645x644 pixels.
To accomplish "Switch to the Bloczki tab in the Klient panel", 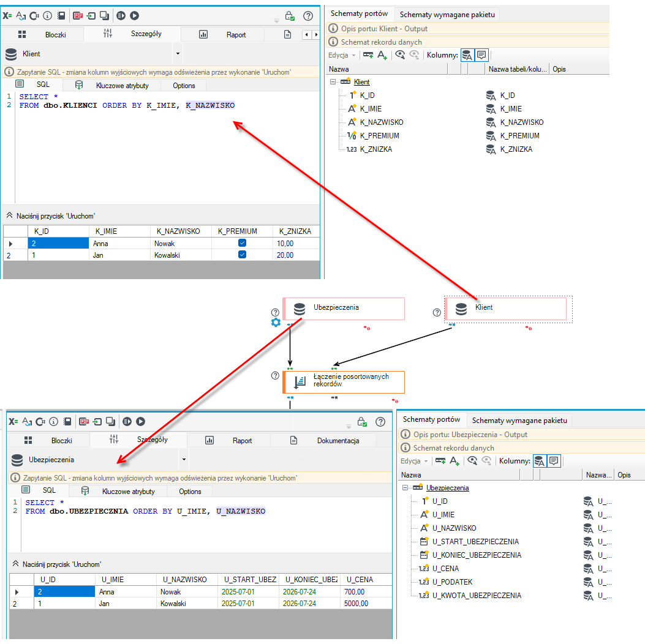I will click(x=42, y=34).
